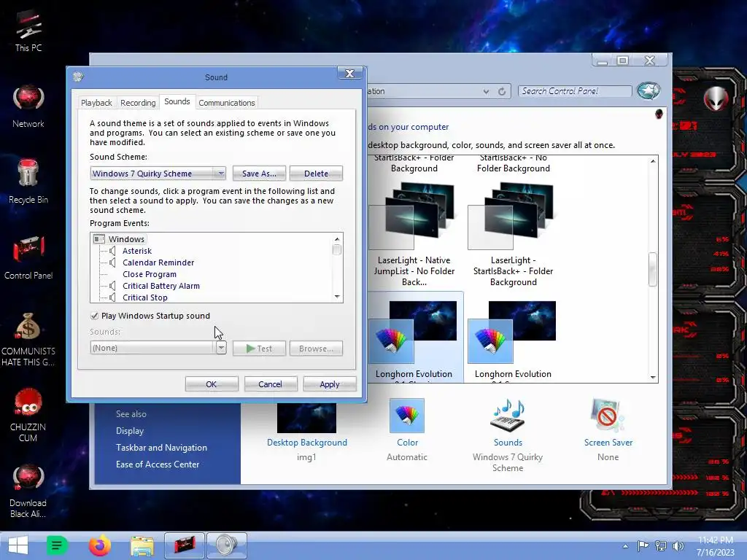Switch to the Communications tab
Viewport: 747px width, 560px height.
[227, 103]
